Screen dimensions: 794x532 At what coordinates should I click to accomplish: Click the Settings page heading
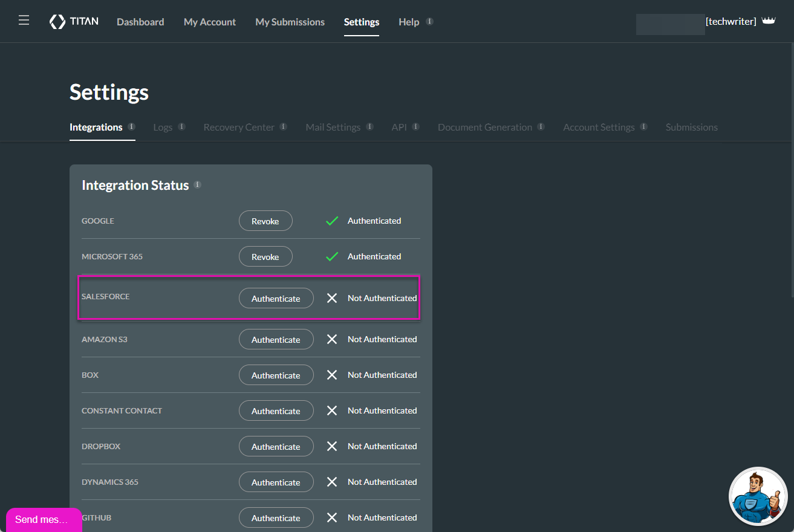109,92
